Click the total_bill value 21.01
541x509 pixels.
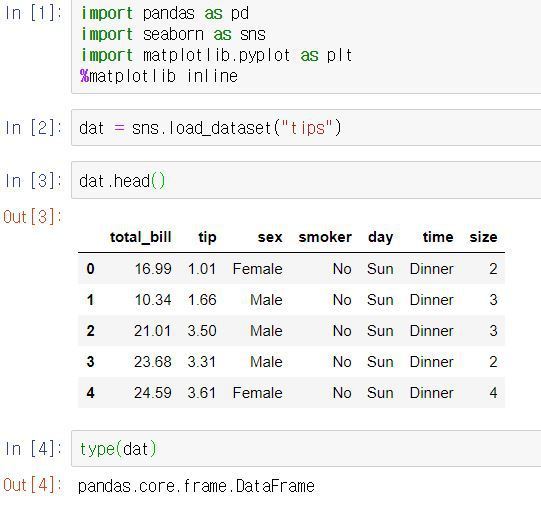pyautogui.click(x=153, y=331)
